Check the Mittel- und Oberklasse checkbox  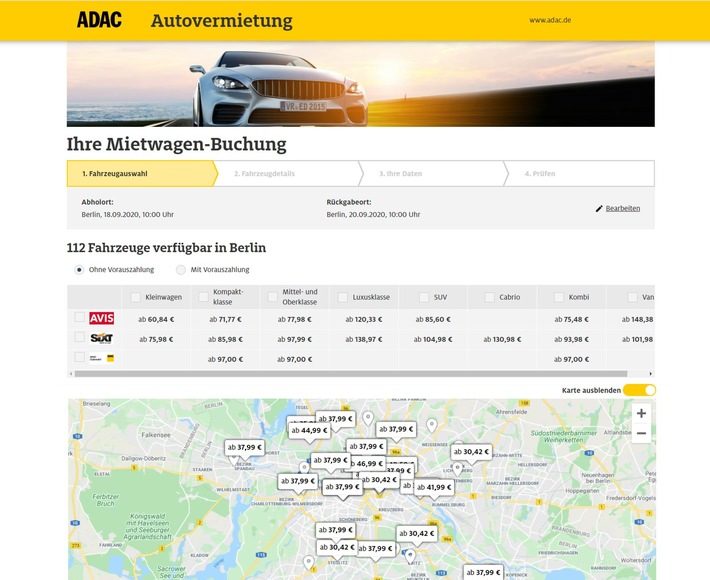click(x=272, y=297)
